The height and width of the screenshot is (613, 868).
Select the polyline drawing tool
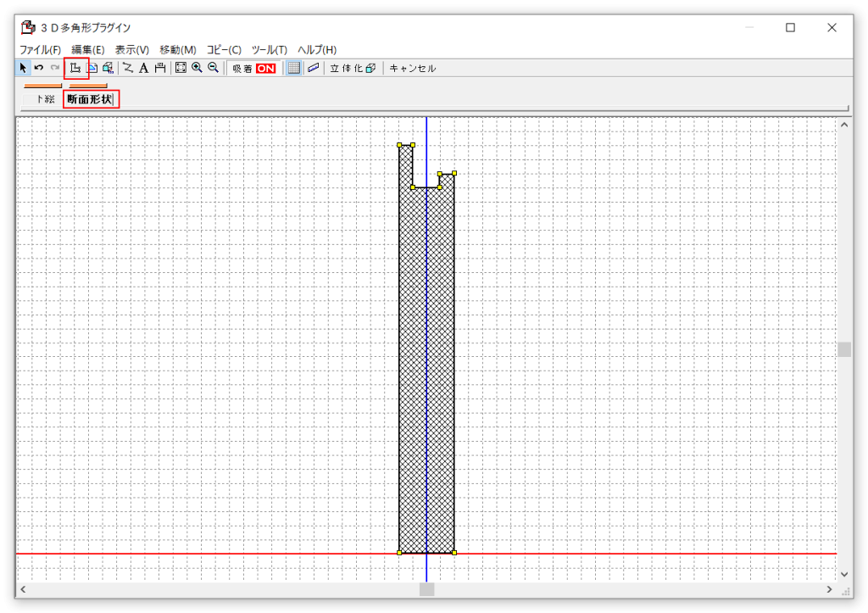(128, 68)
